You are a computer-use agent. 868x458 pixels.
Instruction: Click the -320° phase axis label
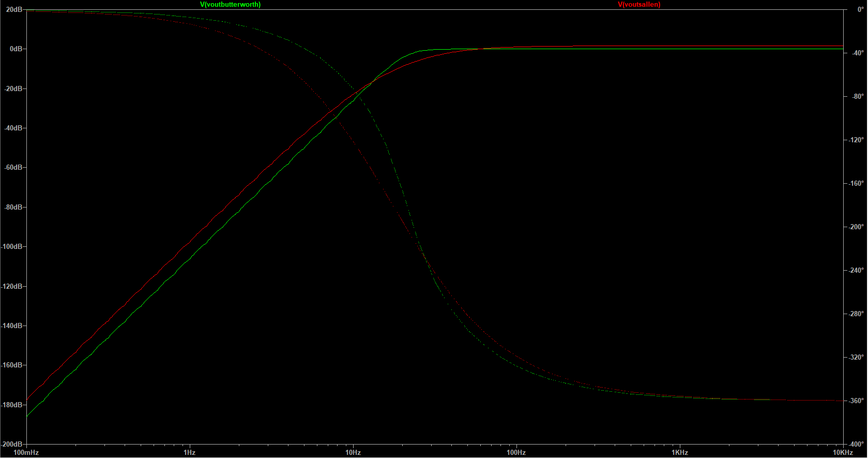tap(855, 357)
